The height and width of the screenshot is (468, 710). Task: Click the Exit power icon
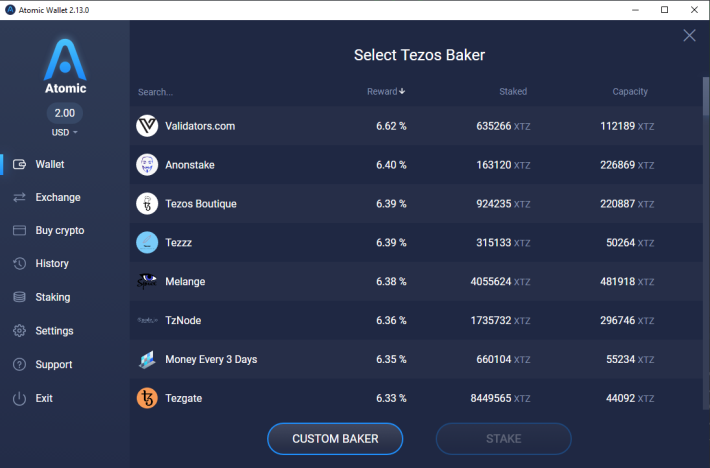pyautogui.click(x=19, y=398)
